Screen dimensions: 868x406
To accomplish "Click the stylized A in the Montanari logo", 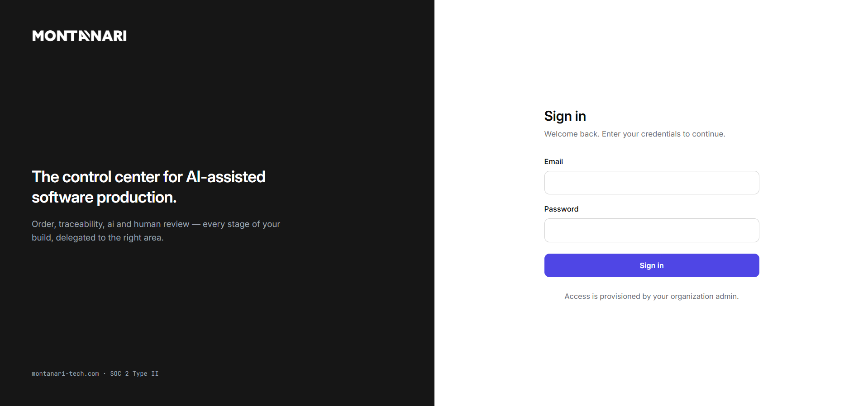I will click(x=85, y=36).
